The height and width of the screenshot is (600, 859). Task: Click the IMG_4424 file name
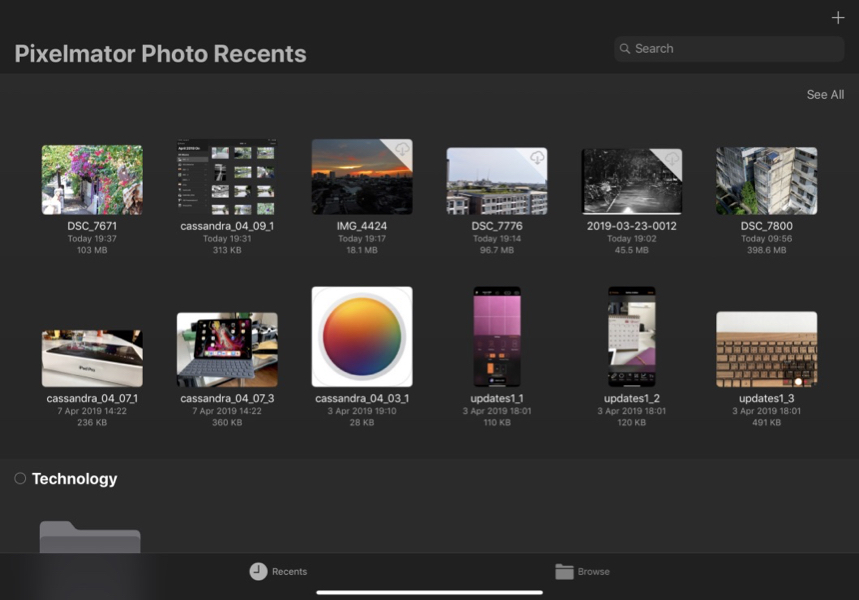tap(362, 226)
